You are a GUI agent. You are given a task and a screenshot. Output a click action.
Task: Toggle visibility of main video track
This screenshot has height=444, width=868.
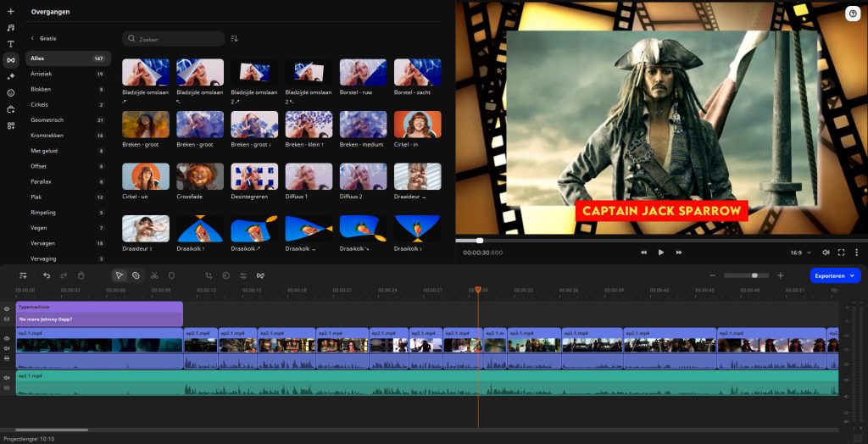[x=7, y=338]
